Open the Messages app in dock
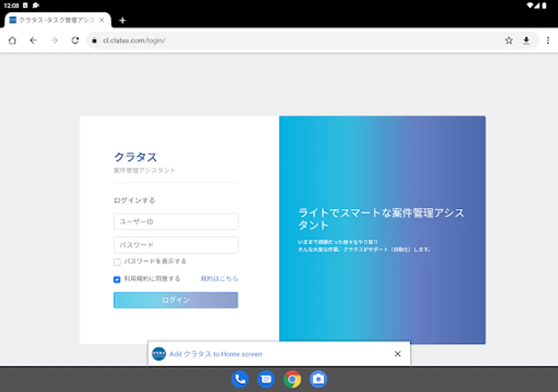 [266, 379]
